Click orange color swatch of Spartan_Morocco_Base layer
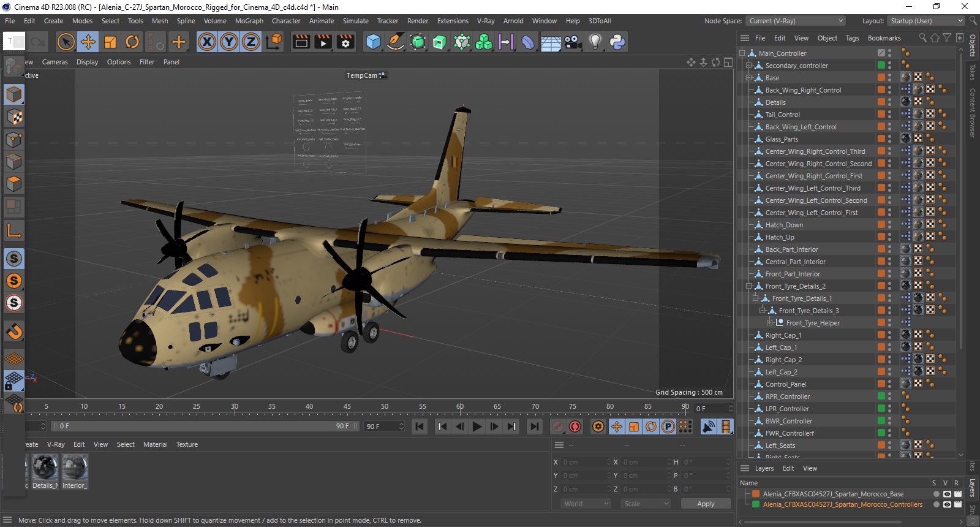The image size is (980, 527). tap(756, 494)
